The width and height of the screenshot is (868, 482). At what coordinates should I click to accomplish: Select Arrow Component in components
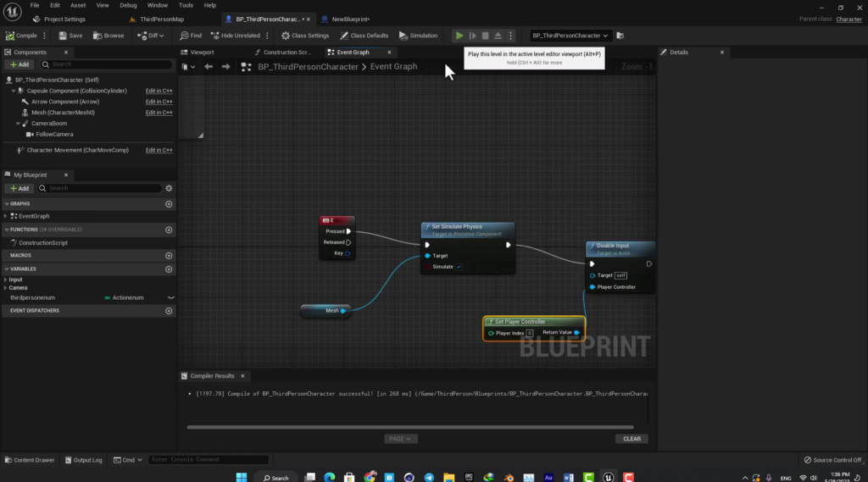[64, 102]
